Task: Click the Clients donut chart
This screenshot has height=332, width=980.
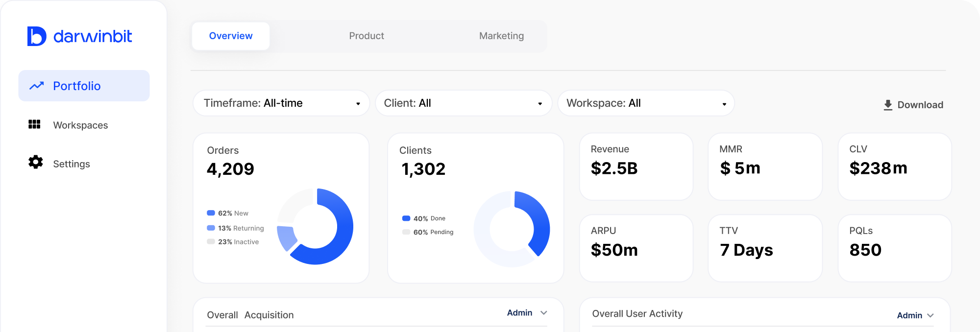Action: point(512,229)
